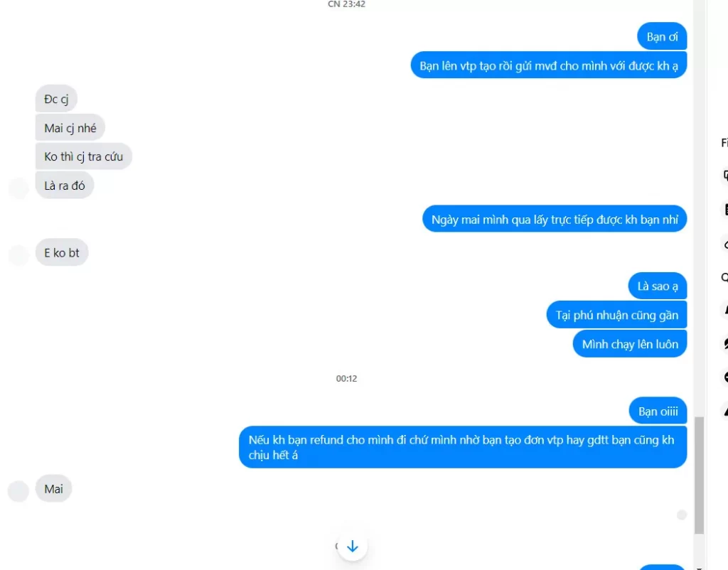This screenshot has width=728, height=570.
Task: Select the long refund message bubble
Action: 463,447
